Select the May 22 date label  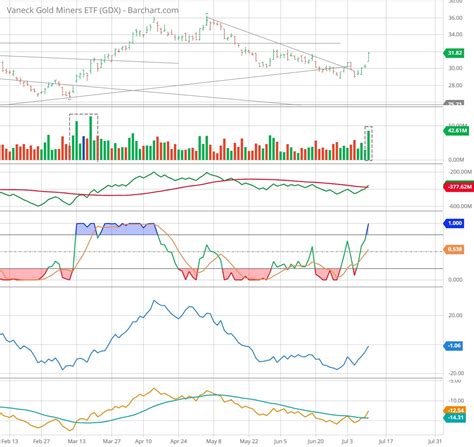point(249,441)
